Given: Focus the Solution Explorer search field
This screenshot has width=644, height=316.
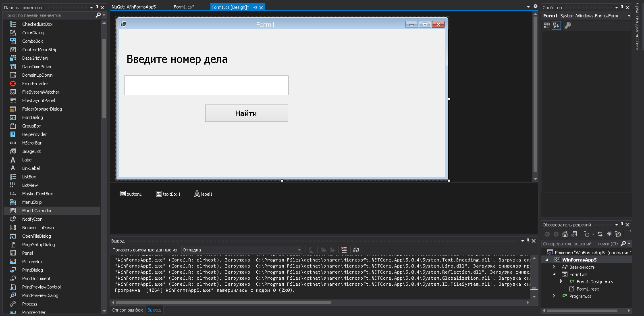Looking at the screenshot, I should click(x=580, y=243).
